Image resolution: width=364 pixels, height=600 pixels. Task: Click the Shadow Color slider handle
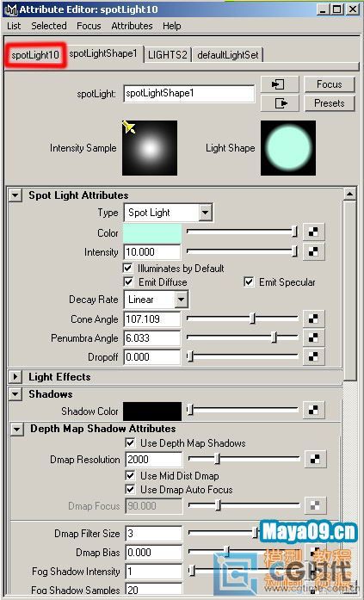190,410
